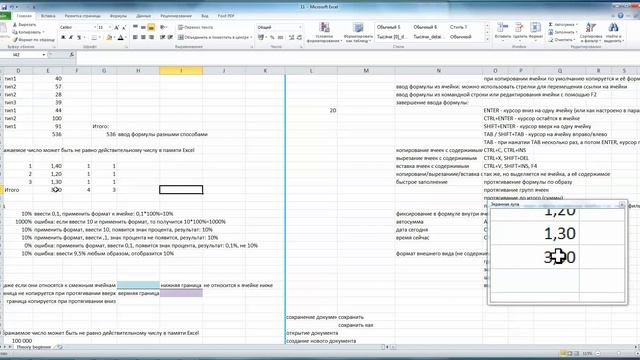Select Theory beginner sheet tab
The height and width of the screenshot is (360, 640).
[x=34, y=347]
